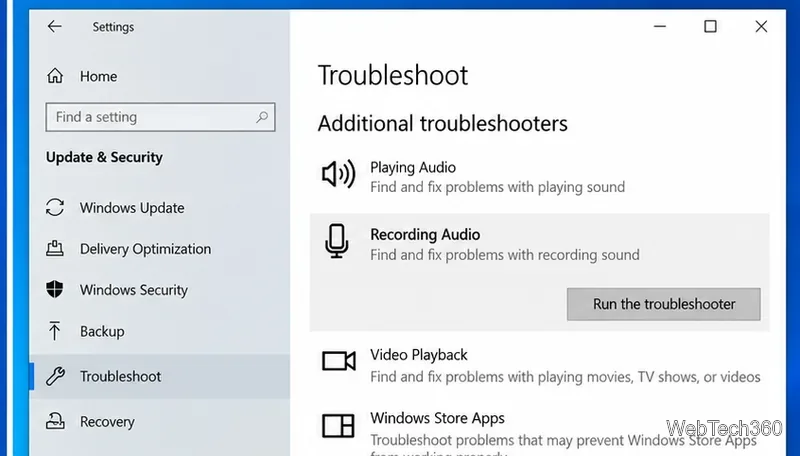Click the back arrow in Settings
800x456 pixels.
click(x=54, y=27)
